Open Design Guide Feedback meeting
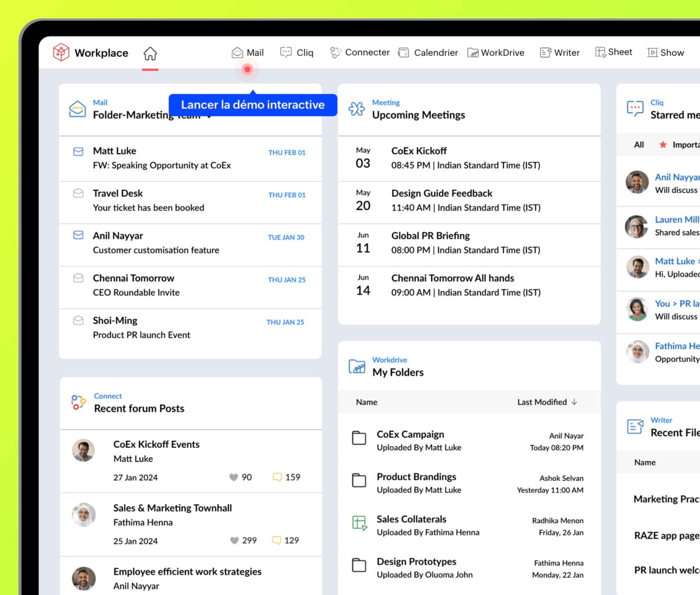The width and height of the screenshot is (700, 595). coord(469,201)
